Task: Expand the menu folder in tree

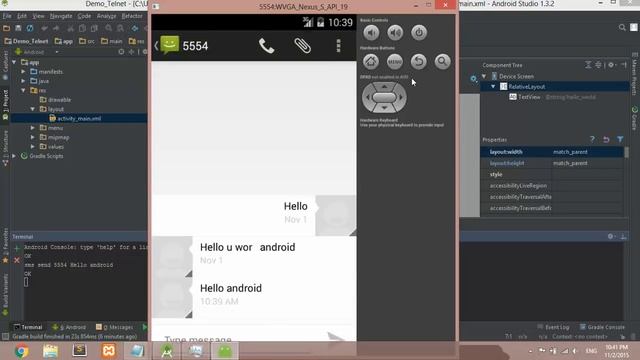Action: [x=33, y=128]
